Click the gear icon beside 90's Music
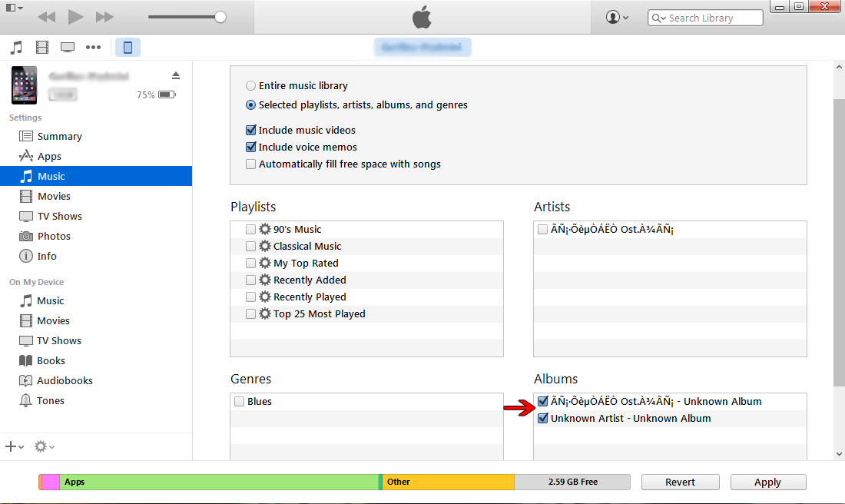845x504 pixels. coord(264,229)
